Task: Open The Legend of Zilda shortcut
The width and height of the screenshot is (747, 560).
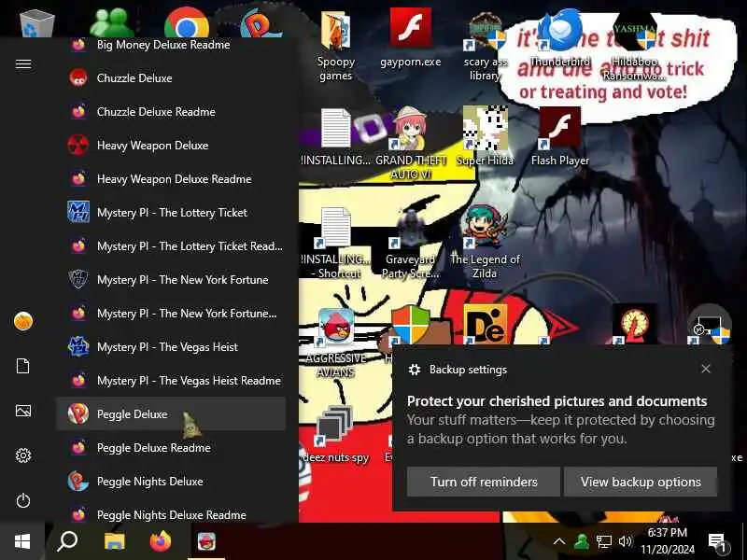Action: click(x=485, y=242)
